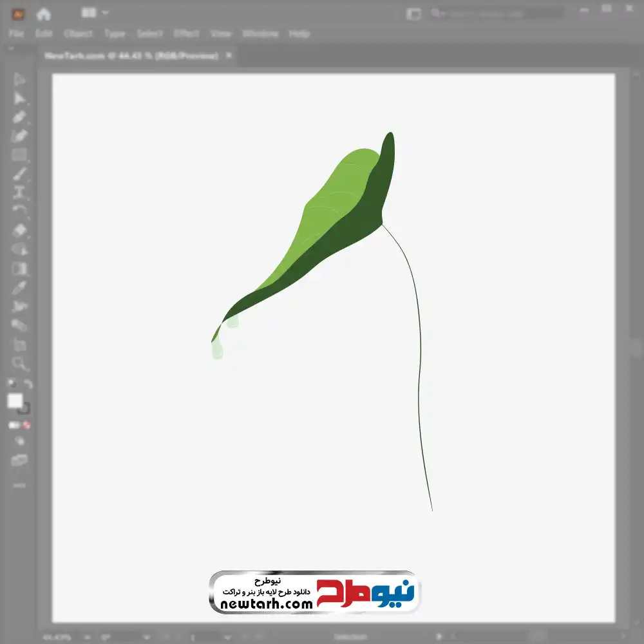Select the Curvature tool
This screenshot has height=644, width=644.
coord(19,136)
